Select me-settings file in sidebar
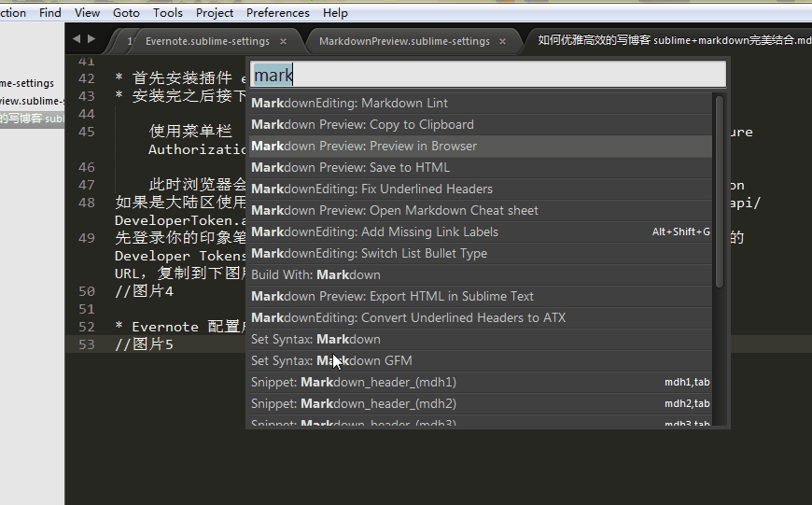Image resolution: width=812 pixels, height=505 pixels. pyautogui.click(x=27, y=83)
